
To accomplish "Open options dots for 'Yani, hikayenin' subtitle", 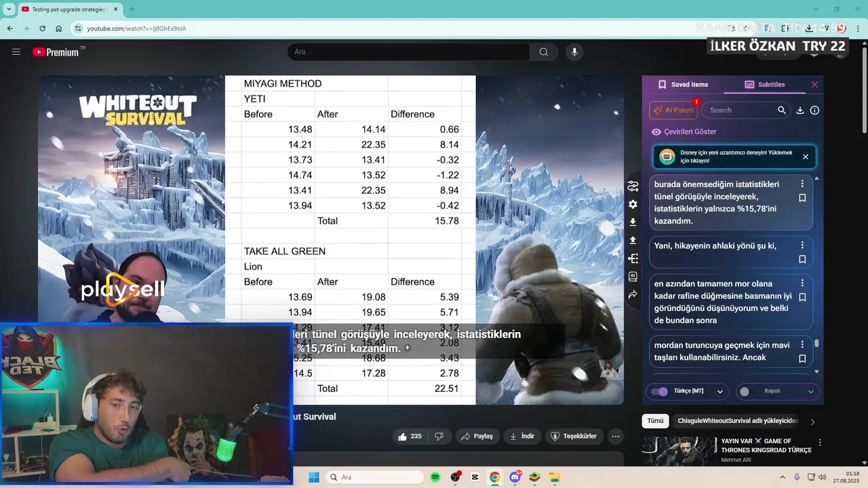I will (802, 245).
